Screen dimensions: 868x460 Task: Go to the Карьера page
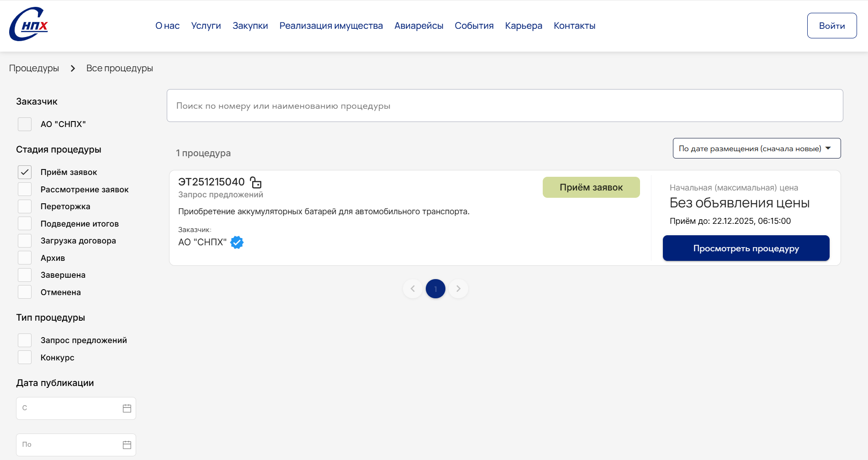pyautogui.click(x=524, y=26)
